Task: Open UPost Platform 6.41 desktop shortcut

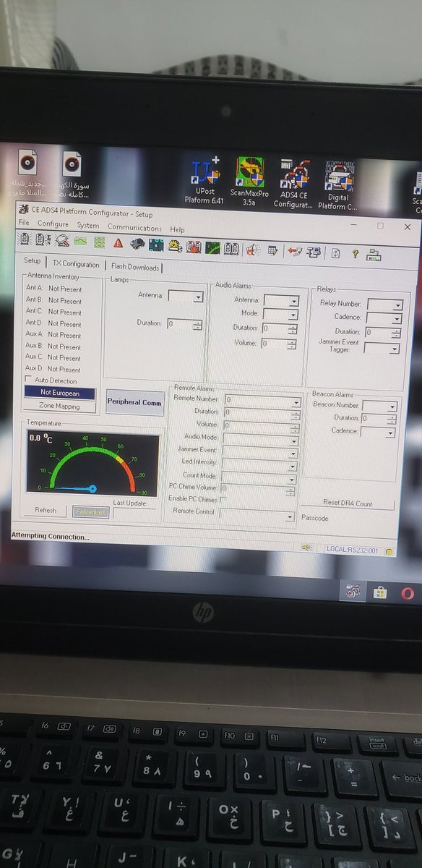Action: [206, 181]
